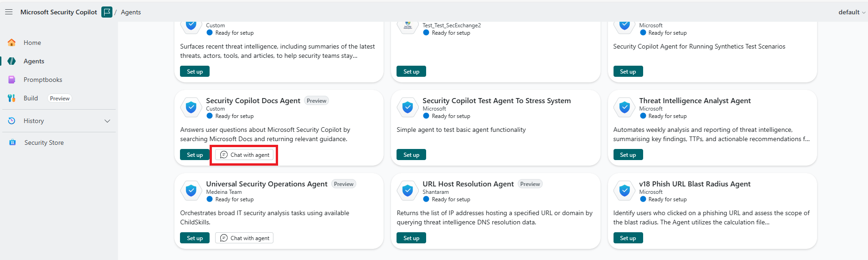868x260 pixels.
Task: Click the Security Store bag icon
Action: coord(12,142)
